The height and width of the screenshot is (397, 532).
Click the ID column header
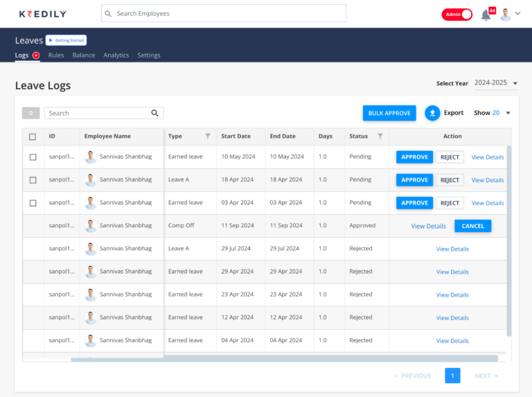click(x=52, y=136)
